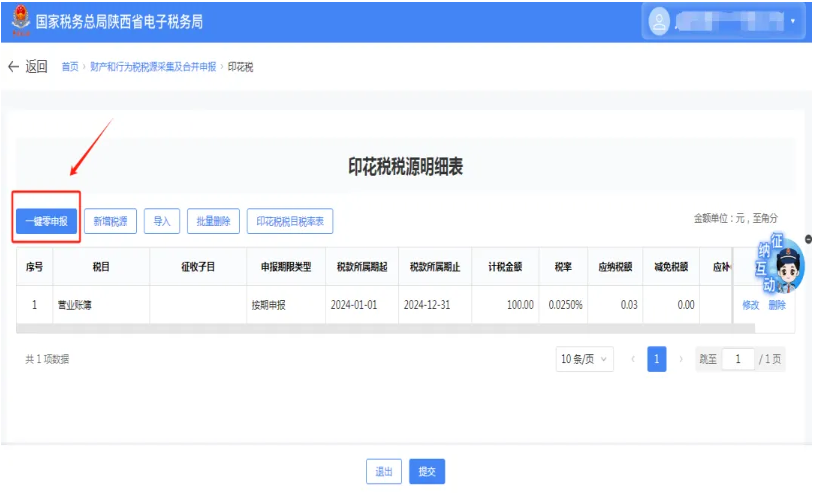This screenshot has height=501, width=818.
Task: Collapse the small dot on floating assistant
Action: 808,239
